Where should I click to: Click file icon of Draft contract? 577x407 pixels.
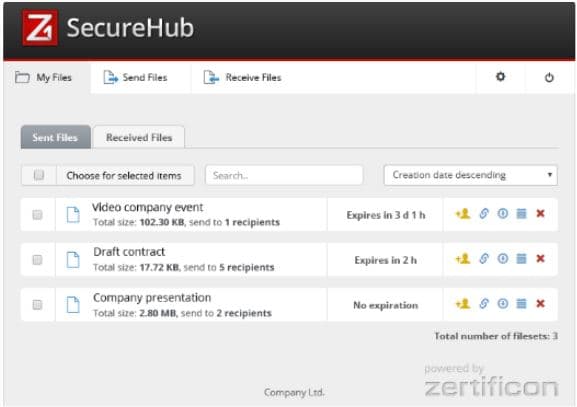tap(73, 260)
